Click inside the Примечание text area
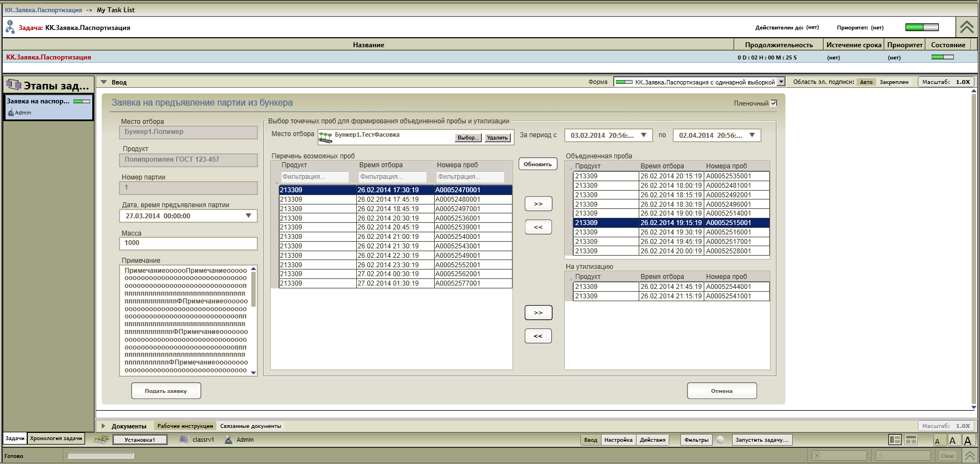Image resolution: width=980 pixels, height=464 pixels. click(x=185, y=321)
